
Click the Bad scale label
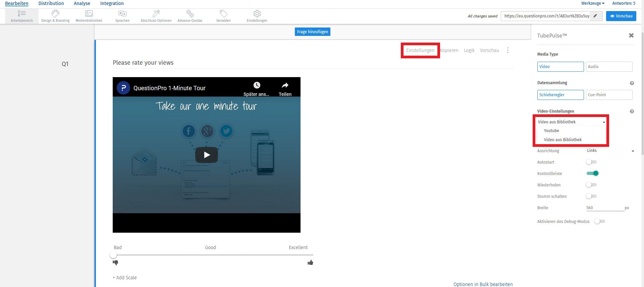point(118,247)
